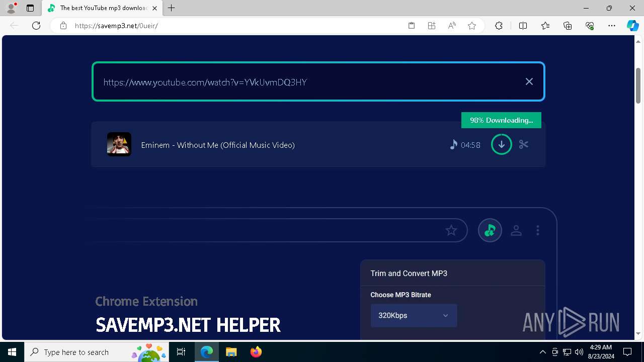This screenshot has width=644, height=362.
Task: Open Copilot sidebar
Action: (x=632, y=26)
